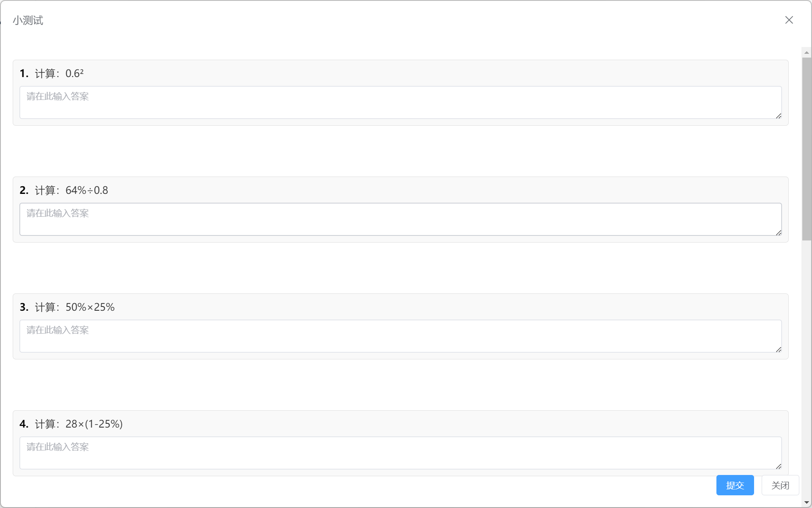Click the scrollbar down arrow

(807, 502)
